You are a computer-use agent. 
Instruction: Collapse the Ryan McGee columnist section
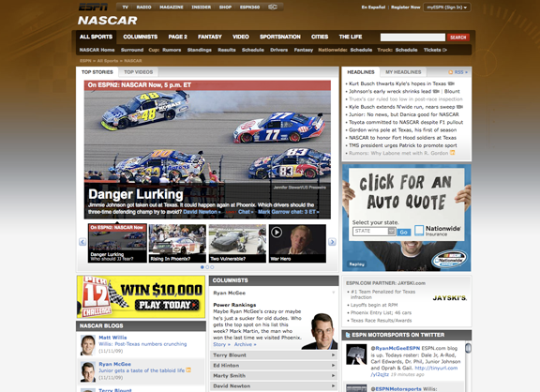click(333, 293)
